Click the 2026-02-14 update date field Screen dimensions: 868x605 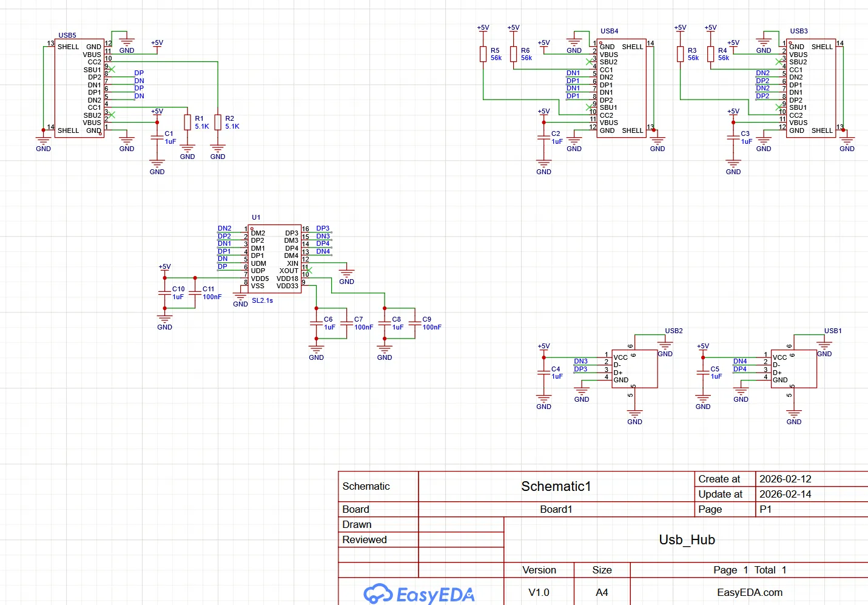pos(786,494)
